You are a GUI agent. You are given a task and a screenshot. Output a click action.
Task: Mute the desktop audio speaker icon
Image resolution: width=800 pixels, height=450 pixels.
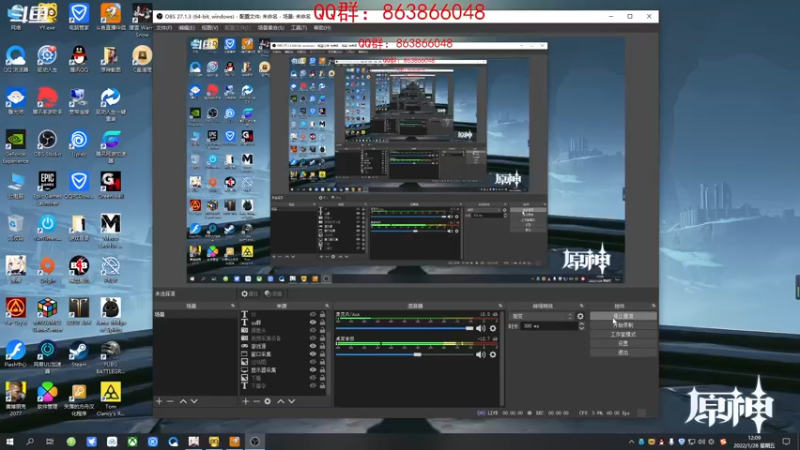click(481, 355)
